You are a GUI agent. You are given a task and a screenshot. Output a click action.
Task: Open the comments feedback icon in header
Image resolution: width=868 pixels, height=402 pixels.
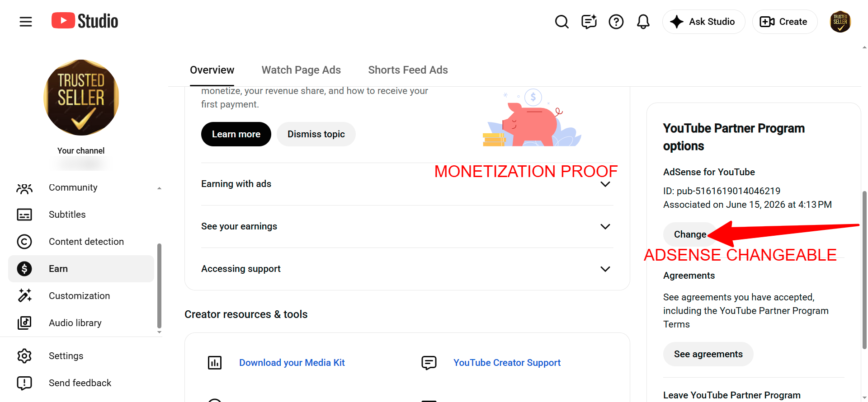click(x=589, y=22)
